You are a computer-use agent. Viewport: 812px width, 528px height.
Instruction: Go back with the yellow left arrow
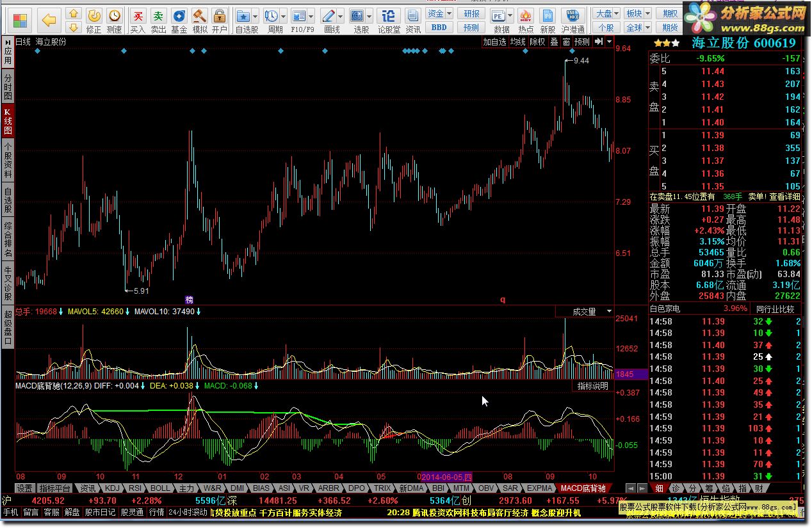(49, 20)
